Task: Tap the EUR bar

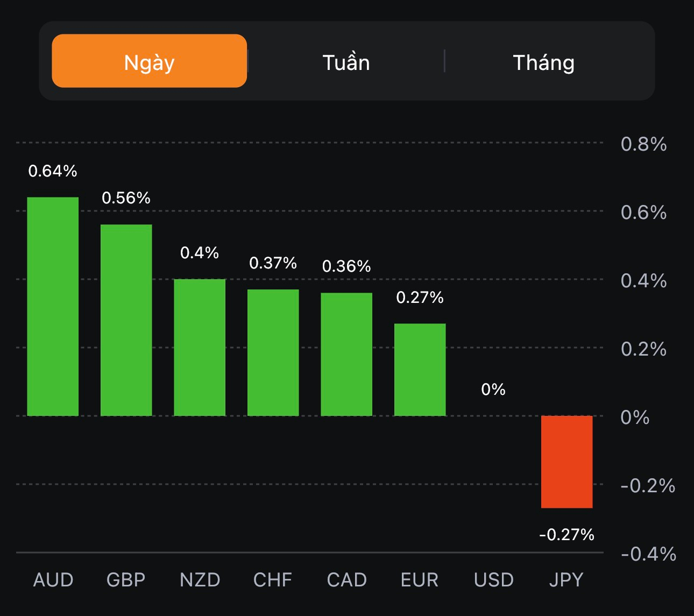Action: point(420,370)
